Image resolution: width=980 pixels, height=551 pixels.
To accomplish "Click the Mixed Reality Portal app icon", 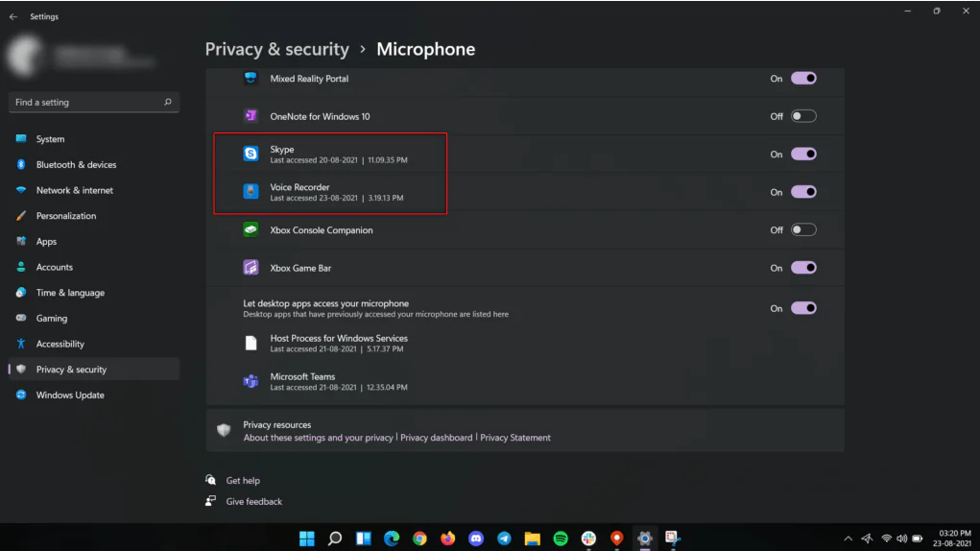I will coord(251,78).
